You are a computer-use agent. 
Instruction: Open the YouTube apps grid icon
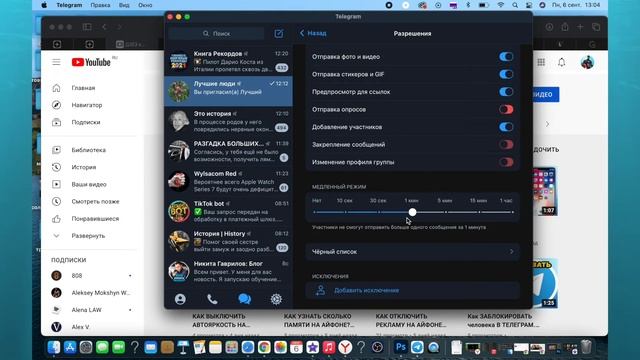point(541,62)
